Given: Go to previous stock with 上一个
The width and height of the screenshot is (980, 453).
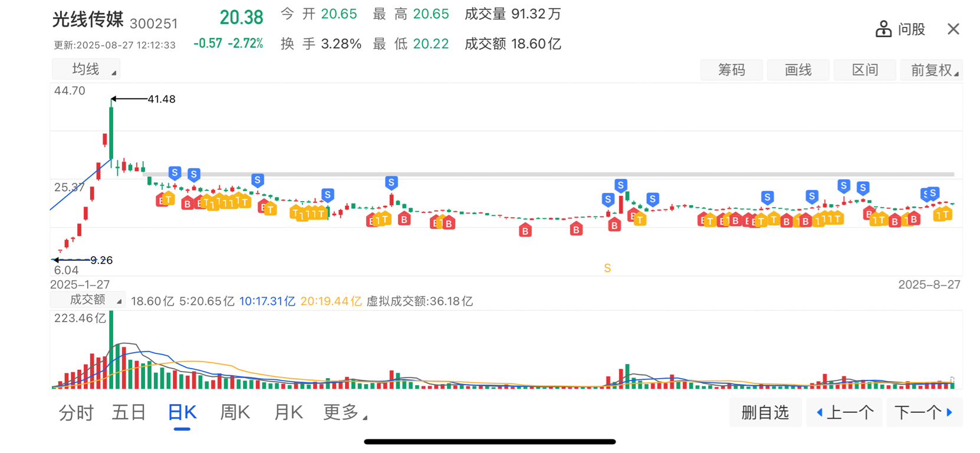Looking at the screenshot, I should coord(844,412).
